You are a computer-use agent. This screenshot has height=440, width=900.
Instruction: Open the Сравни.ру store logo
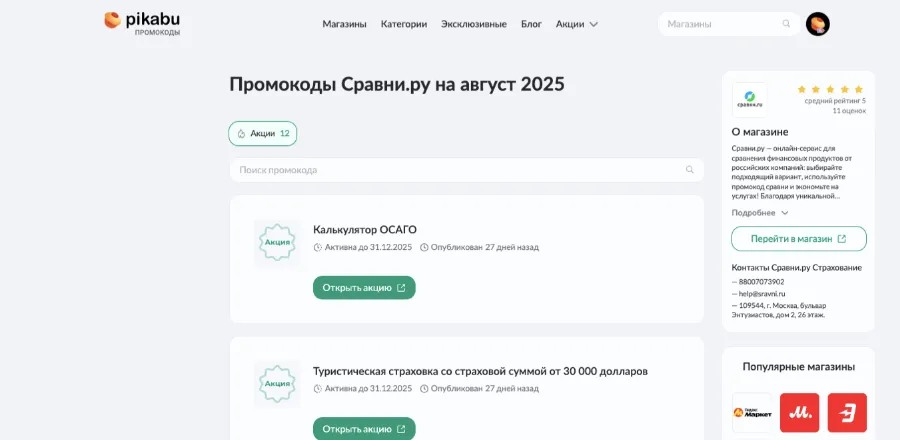749,100
